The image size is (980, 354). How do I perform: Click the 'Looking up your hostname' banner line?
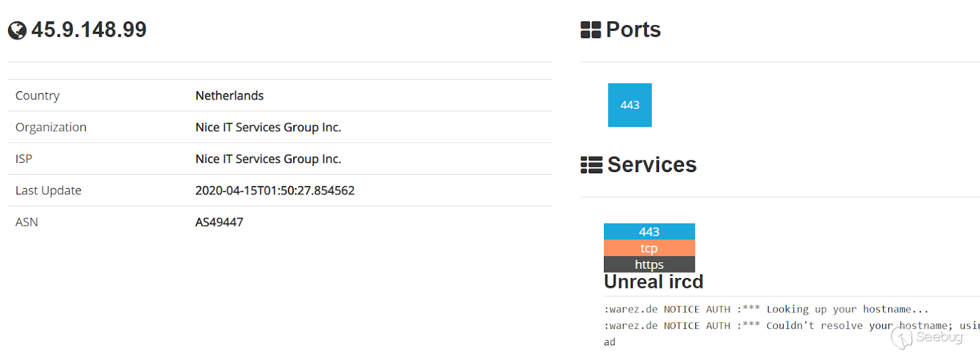[766, 309]
